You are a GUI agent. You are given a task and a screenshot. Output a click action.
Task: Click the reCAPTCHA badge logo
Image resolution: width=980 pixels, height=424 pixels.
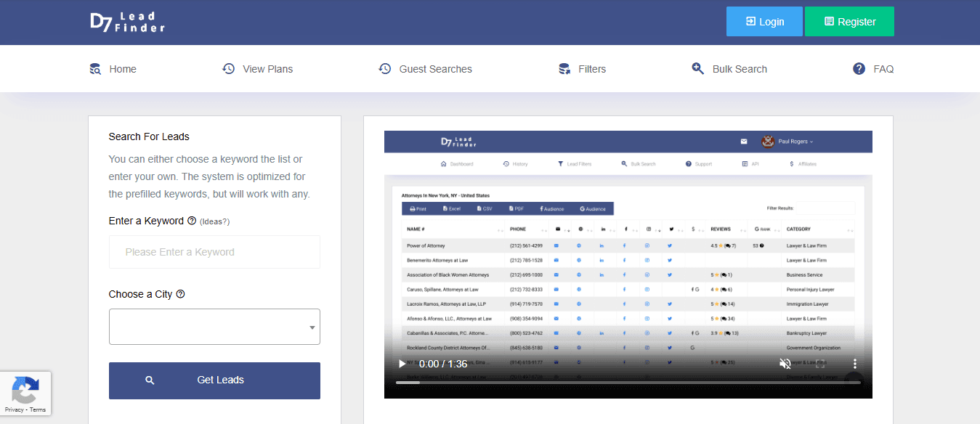25,390
